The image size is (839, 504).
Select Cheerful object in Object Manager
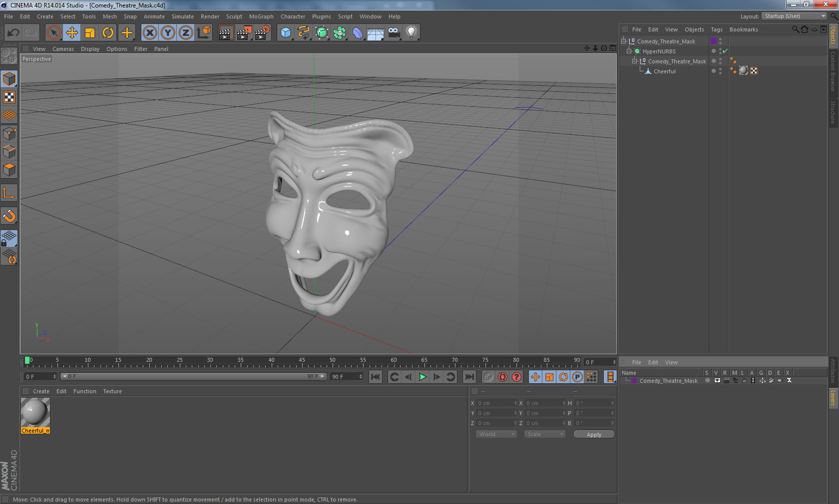(x=665, y=71)
